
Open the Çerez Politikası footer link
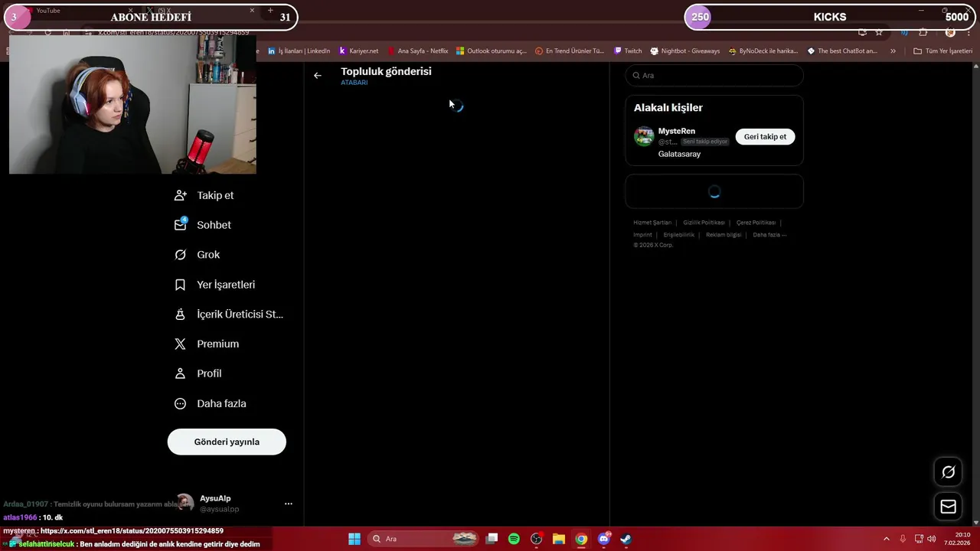pyautogui.click(x=756, y=223)
